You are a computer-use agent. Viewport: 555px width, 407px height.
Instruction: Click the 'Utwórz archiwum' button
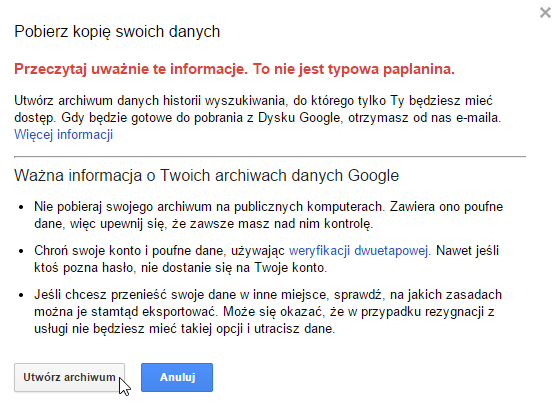[x=69, y=377]
